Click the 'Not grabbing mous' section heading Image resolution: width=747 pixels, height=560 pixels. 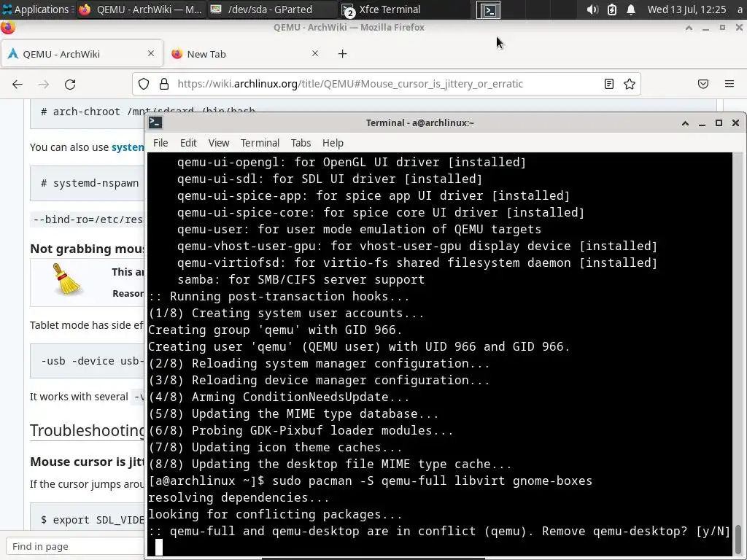click(x=88, y=249)
